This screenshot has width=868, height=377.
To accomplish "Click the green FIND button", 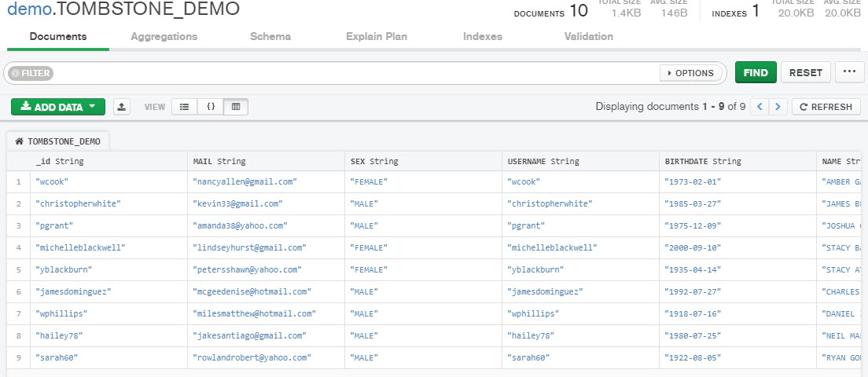I will click(x=756, y=72).
